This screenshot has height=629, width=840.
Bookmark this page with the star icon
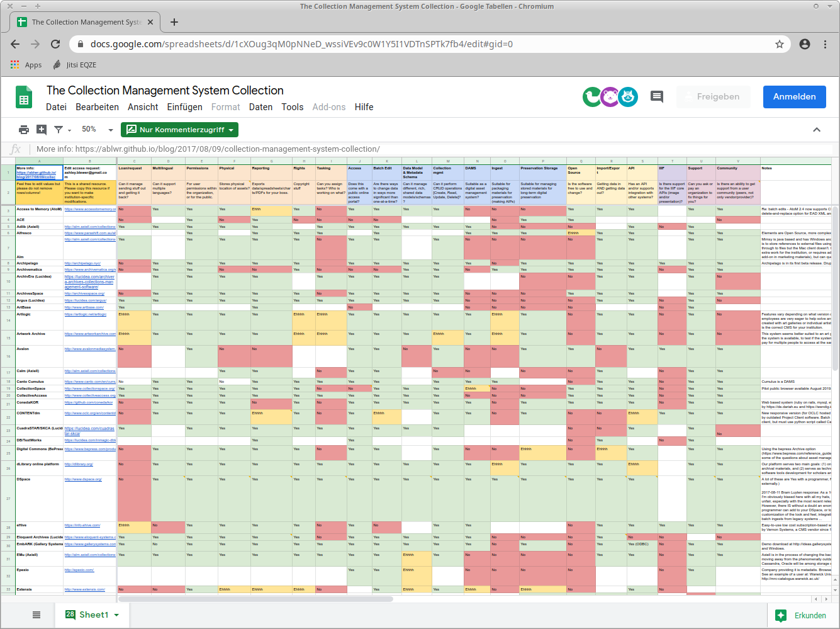click(780, 44)
